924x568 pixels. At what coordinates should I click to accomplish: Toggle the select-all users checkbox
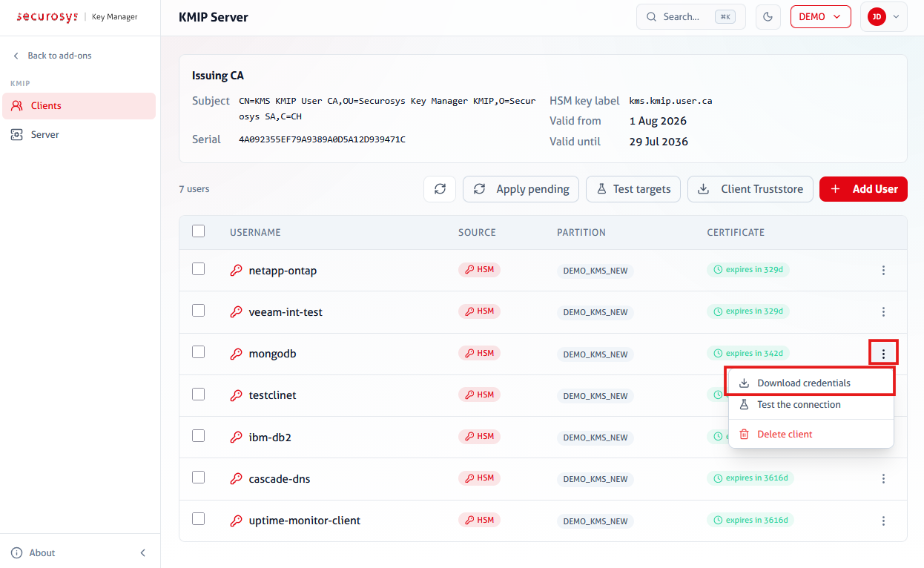coord(198,231)
